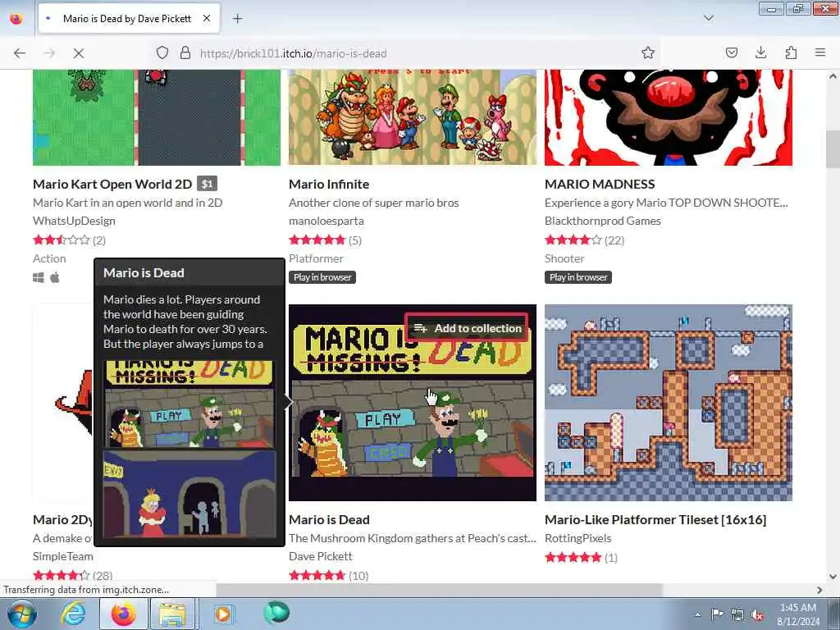Visit WhatsUpDesign author page
Screen dimensions: 840x630
[x=74, y=221]
